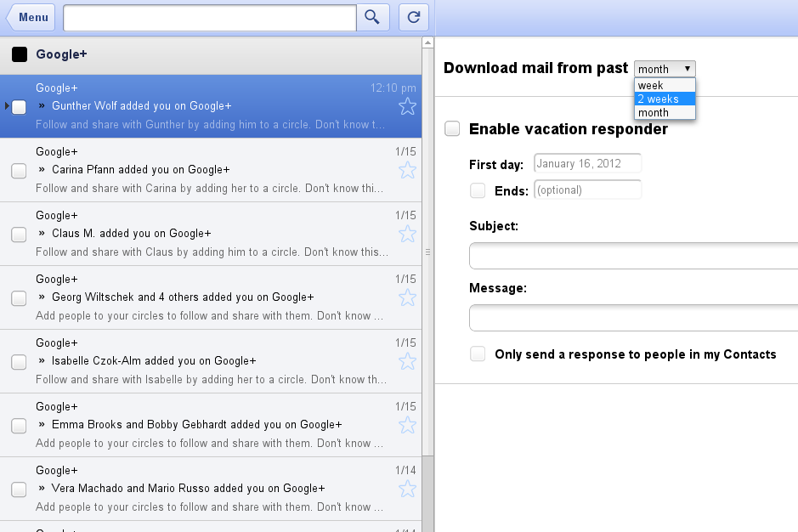
Task: Click 'Enable vacation responder' label
Action: (568, 129)
